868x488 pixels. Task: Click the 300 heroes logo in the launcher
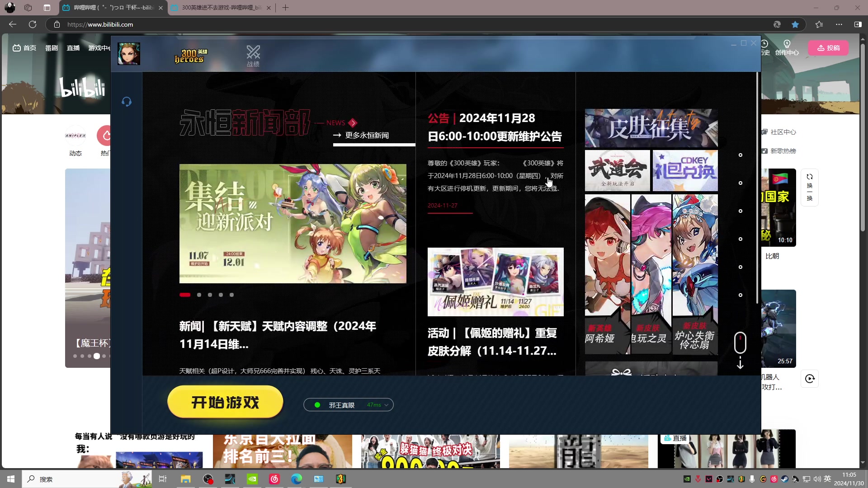point(191,56)
